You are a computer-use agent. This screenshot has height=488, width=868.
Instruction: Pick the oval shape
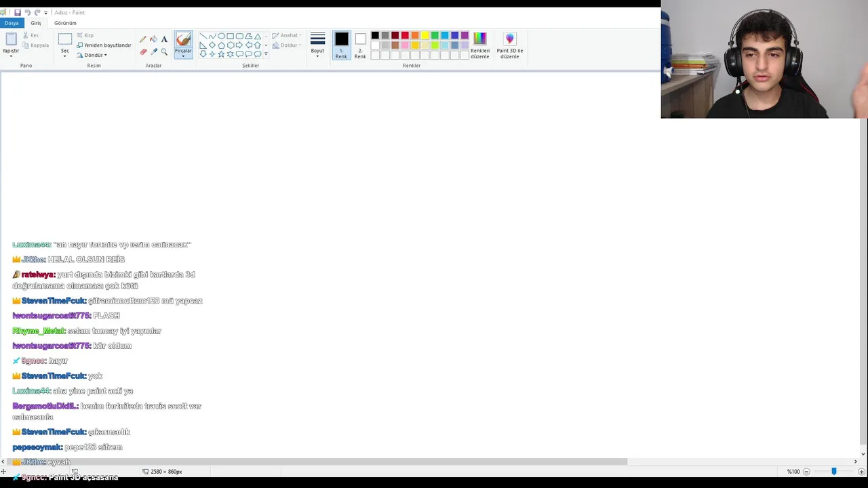pyautogui.click(x=221, y=36)
